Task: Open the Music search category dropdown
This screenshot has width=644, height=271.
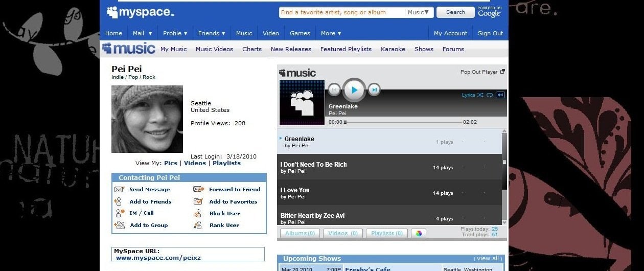Action: tap(420, 12)
